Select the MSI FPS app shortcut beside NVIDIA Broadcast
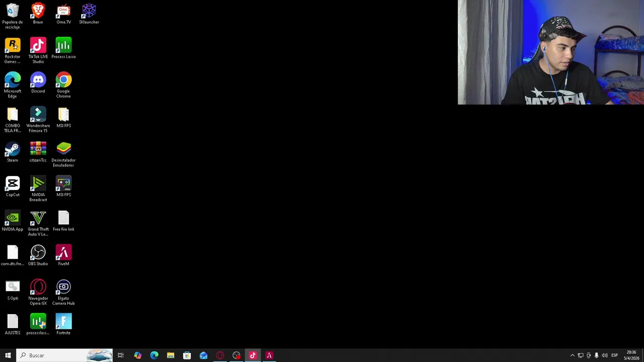Viewport: 644px width, 362px height. tap(63, 187)
